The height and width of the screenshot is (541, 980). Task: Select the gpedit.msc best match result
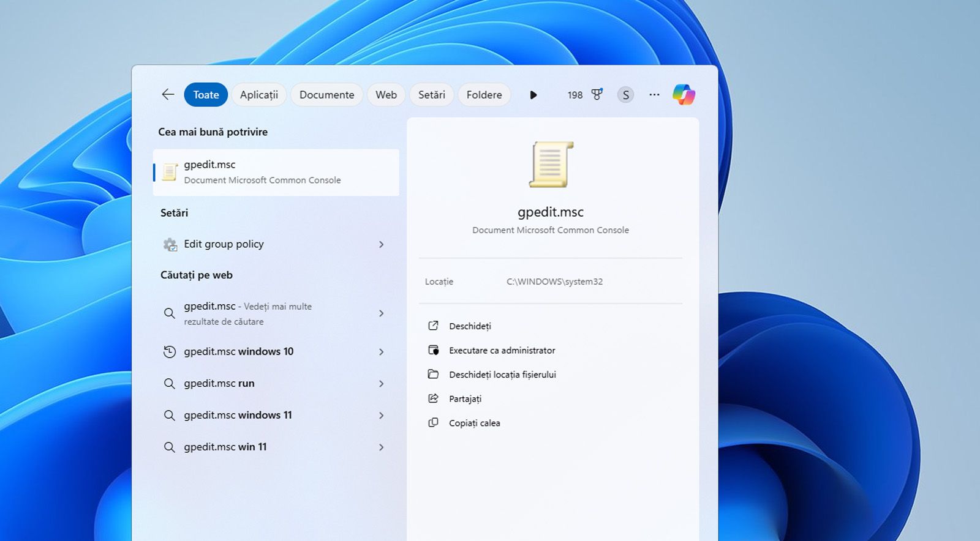(x=276, y=172)
